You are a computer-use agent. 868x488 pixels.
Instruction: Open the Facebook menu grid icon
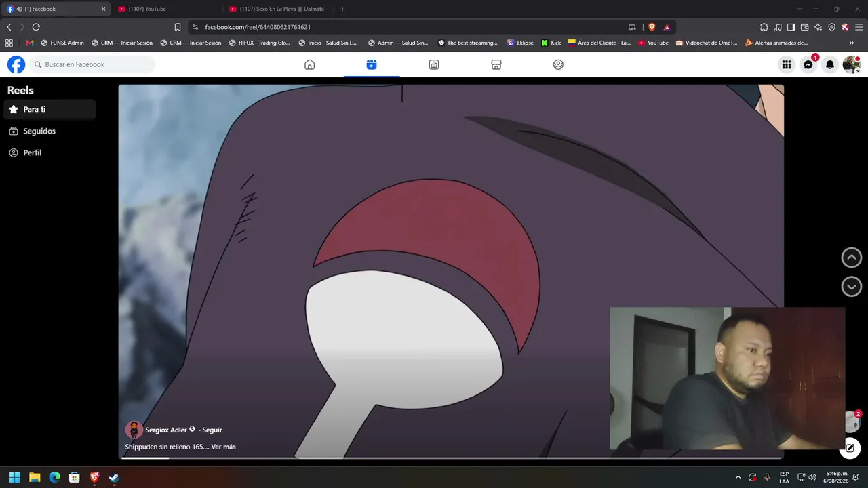pyautogui.click(x=787, y=64)
